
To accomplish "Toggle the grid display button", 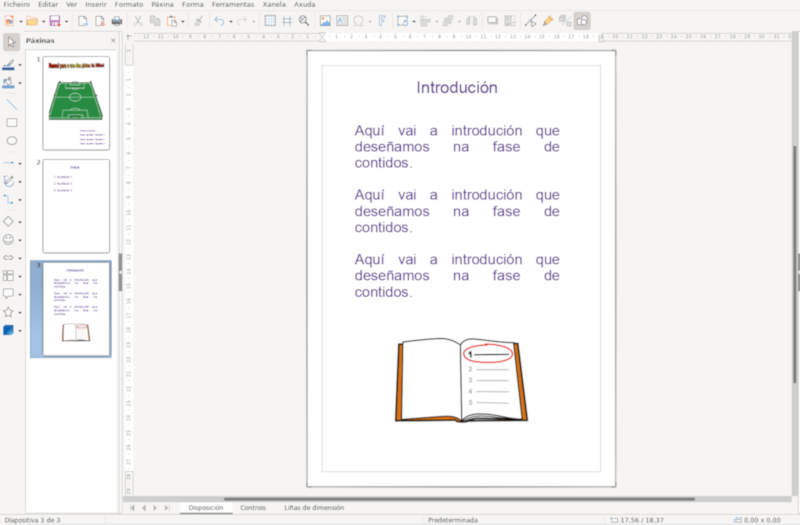I will pos(270,21).
